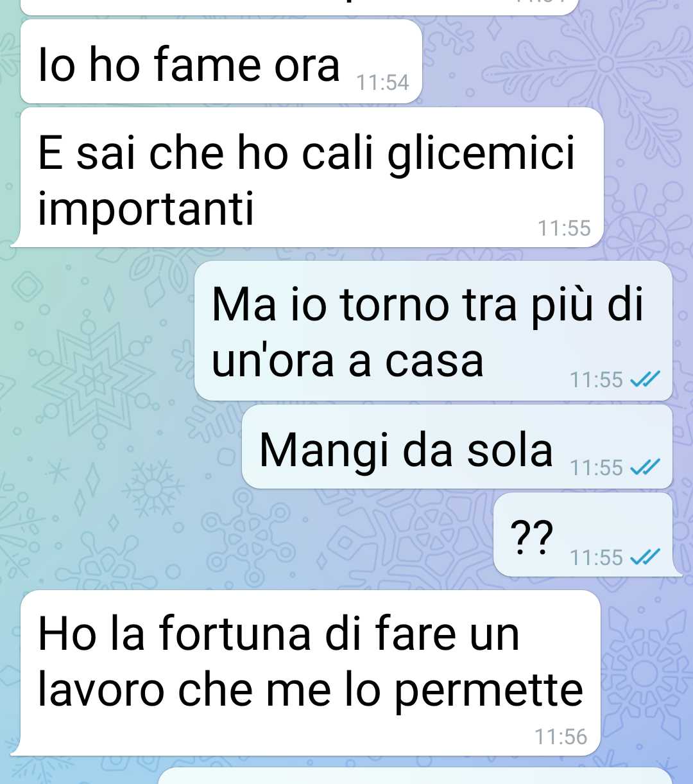
Task: Select the 'Ho la fortuna di fare un' message
Action: (x=311, y=673)
